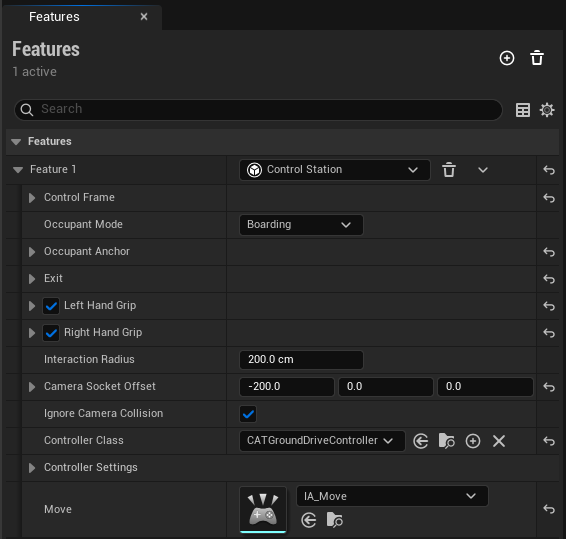Image resolution: width=566 pixels, height=539 pixels.
Task: Edit Camera Socket Offset Z value
Action: 485,387
